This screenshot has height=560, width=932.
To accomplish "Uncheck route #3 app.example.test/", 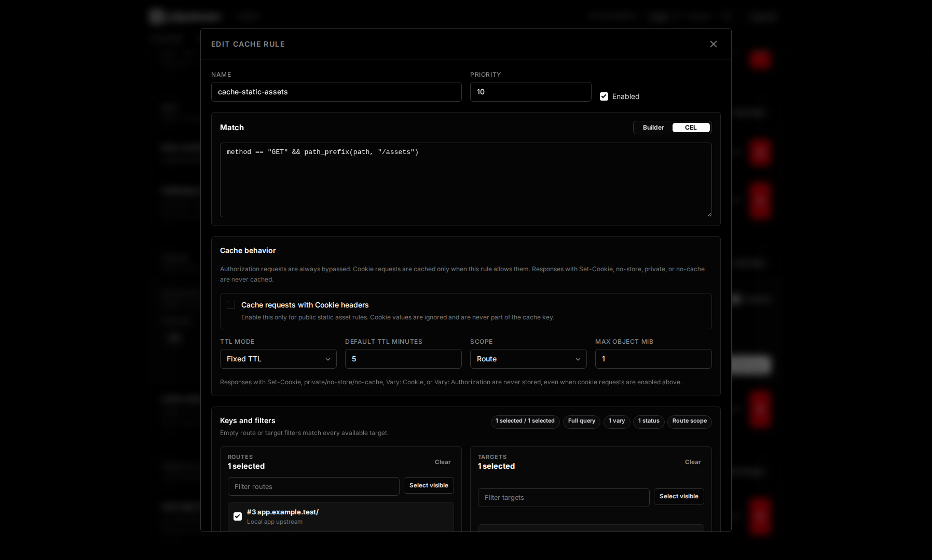I will click(x=238, y=516).
